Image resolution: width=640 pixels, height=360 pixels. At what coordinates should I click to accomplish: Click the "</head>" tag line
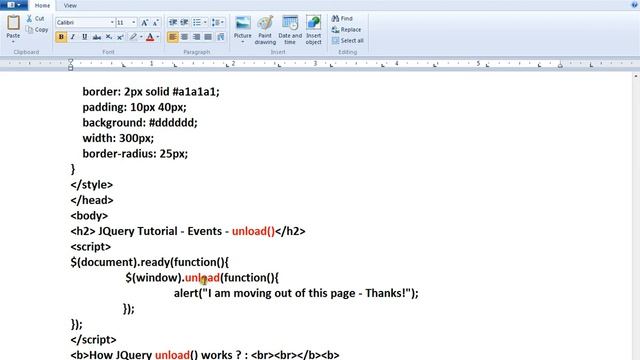tap(92, 200)
